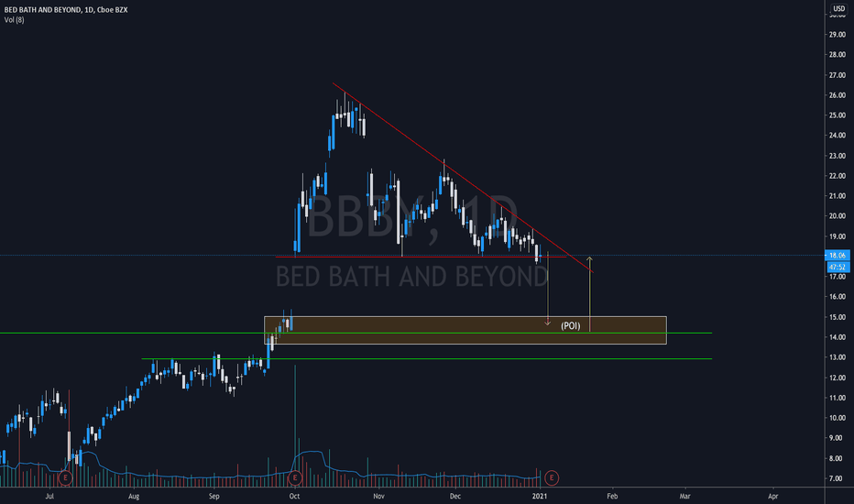Click the Aug label on the time axis
This screenshot has height=504, width=854.
coord(134,496)
